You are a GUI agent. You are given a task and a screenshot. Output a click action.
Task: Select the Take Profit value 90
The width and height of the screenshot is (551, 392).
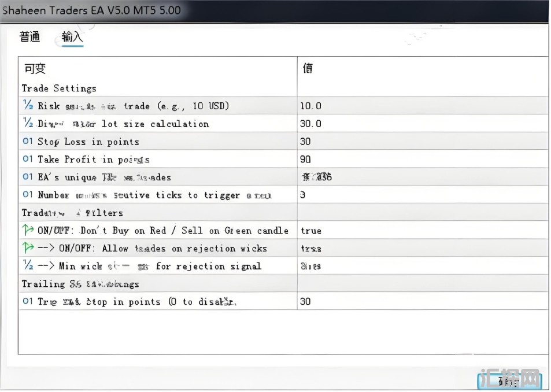[305, 159]
